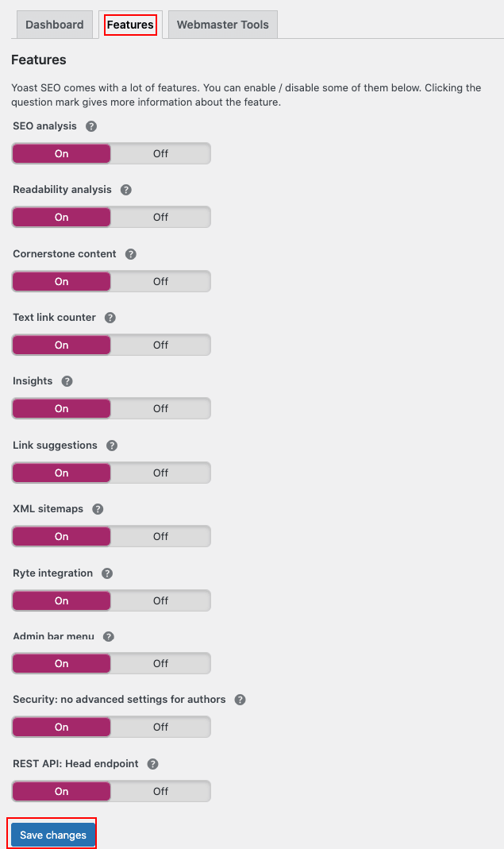
Task: Open help for Security authors setting
Action: [240, 700]
